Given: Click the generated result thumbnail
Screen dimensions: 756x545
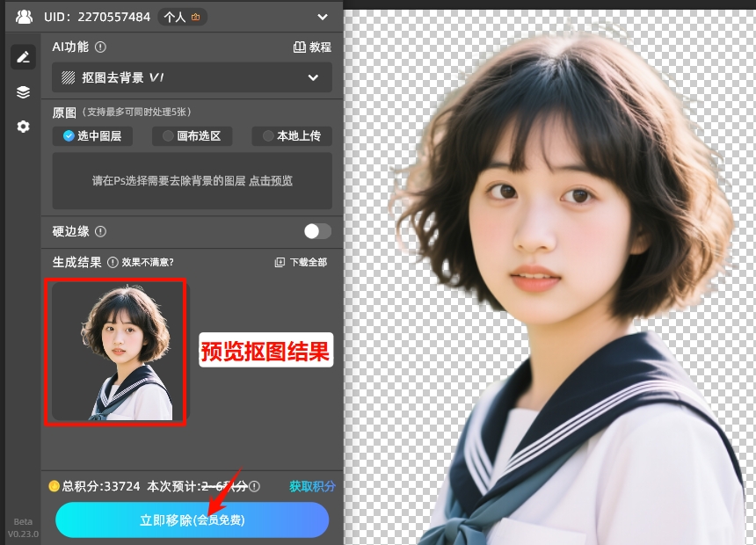Looking at the screenshot, I should (115, 352).
